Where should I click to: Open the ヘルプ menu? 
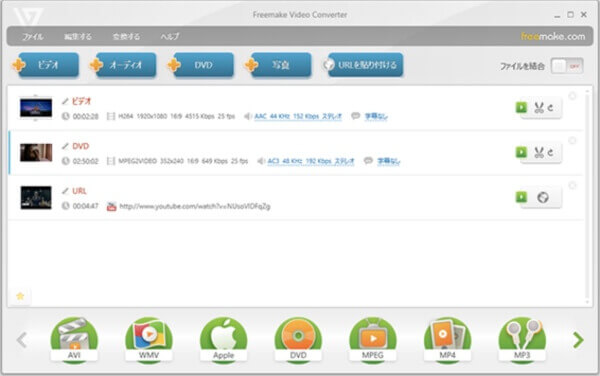(169, 37)
